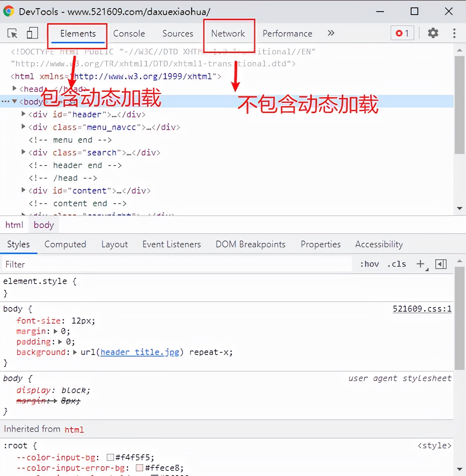The image size is (466, 476).
Task: Open the three-dot customize menu
Action: [x=454, y=33]
